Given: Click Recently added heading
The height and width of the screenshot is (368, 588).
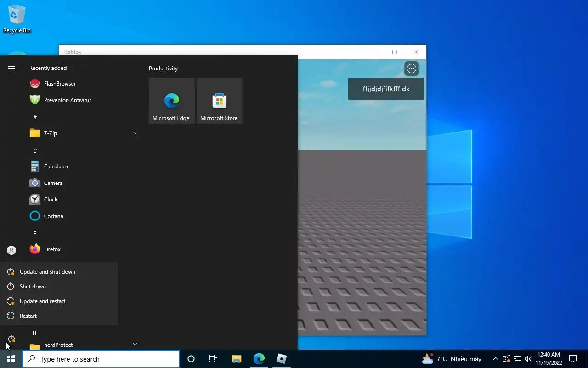Looking at the screenshot, I should point(48,68).
